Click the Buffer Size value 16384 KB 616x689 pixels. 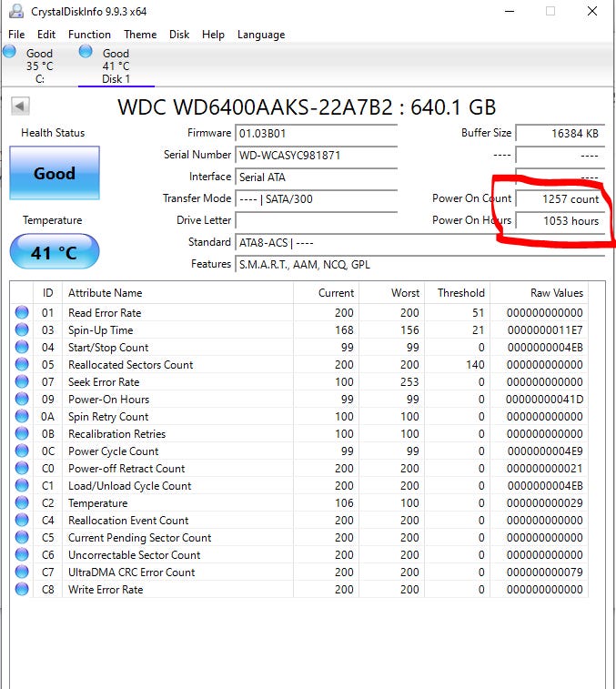point(560,133)
